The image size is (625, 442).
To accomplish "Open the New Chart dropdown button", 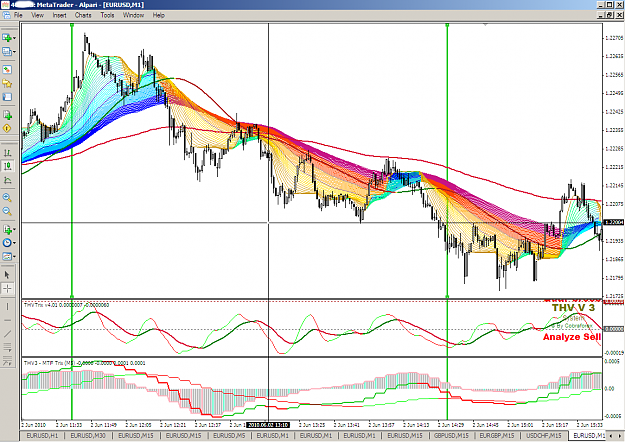I will (8, 37).
